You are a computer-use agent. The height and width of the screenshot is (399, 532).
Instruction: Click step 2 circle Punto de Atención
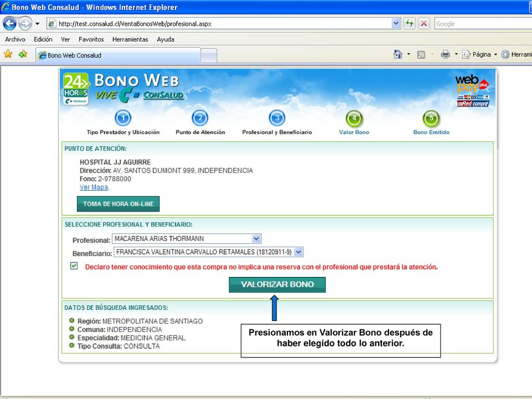click(200, 118)
